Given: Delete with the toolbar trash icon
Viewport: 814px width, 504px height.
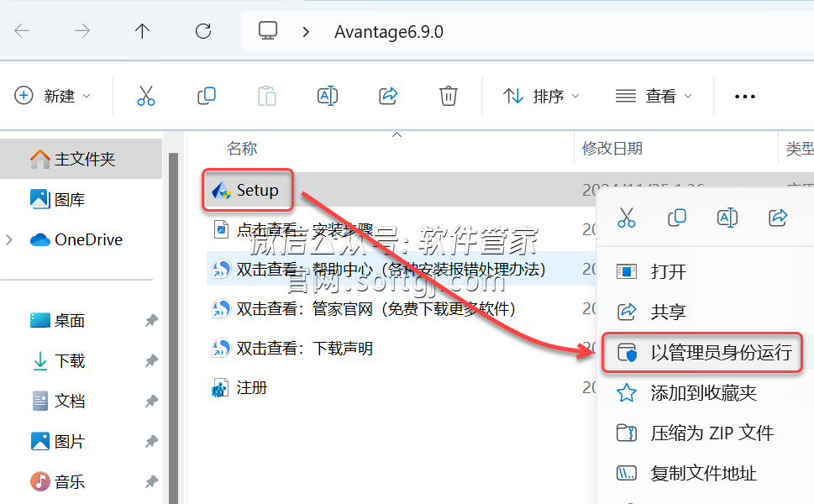Looking at the screenshot, I should (x=449, y=96).
